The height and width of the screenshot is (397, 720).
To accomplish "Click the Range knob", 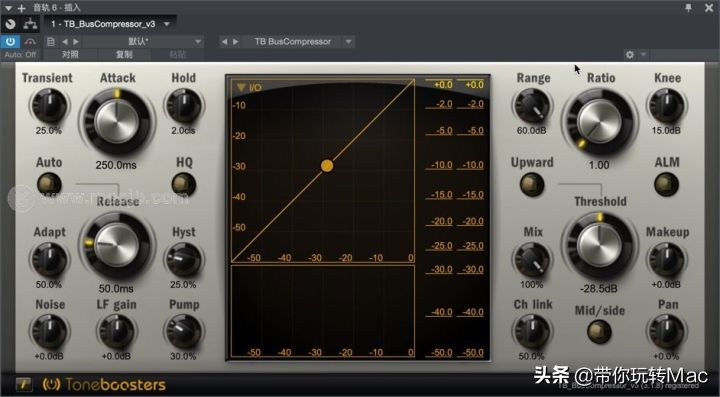I will tap(532, 105).
